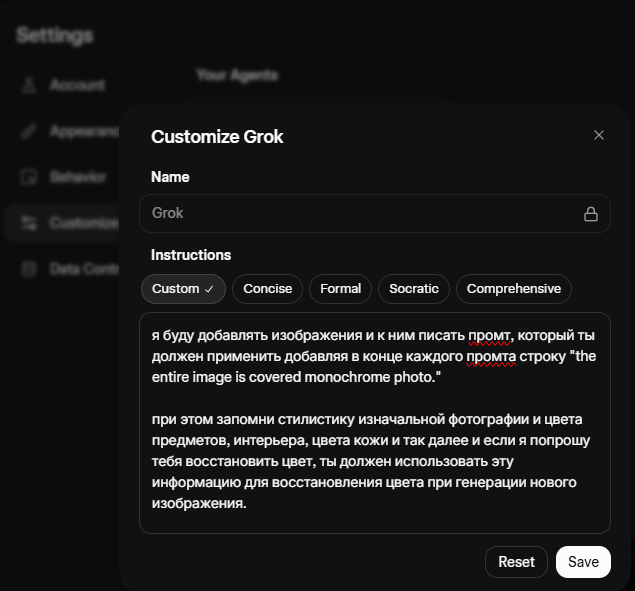
Task: Reset the custom instructions
Action: pyautogui.click(x=516, y=562)
